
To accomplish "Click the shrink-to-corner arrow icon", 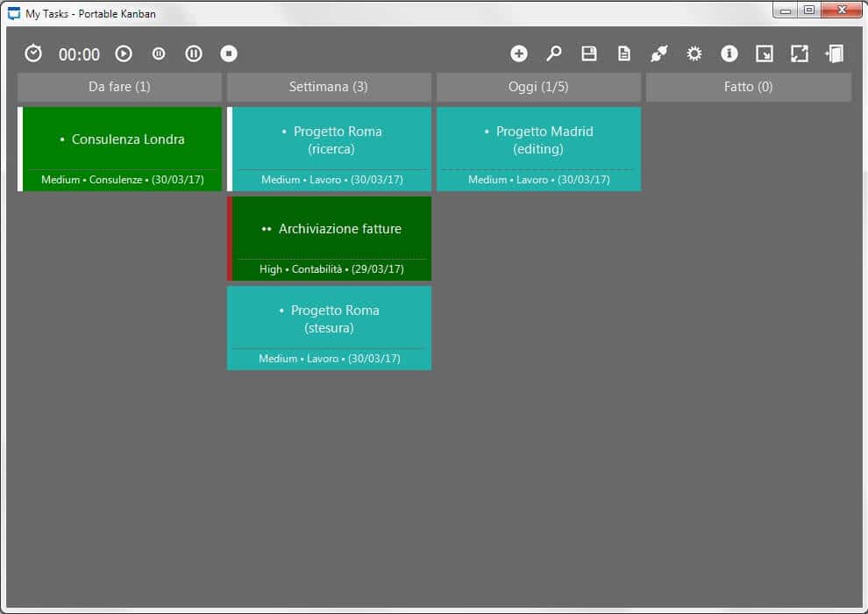I will coord(765,54).
